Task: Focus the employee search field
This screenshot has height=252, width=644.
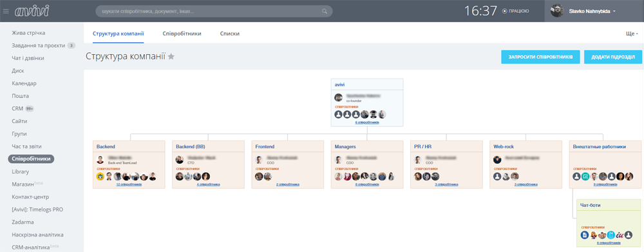Action: (214, 12)
